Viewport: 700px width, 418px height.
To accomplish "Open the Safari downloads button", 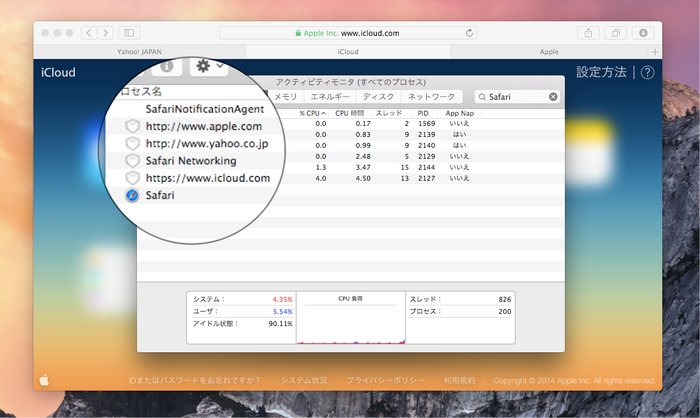I will [643, 33].
